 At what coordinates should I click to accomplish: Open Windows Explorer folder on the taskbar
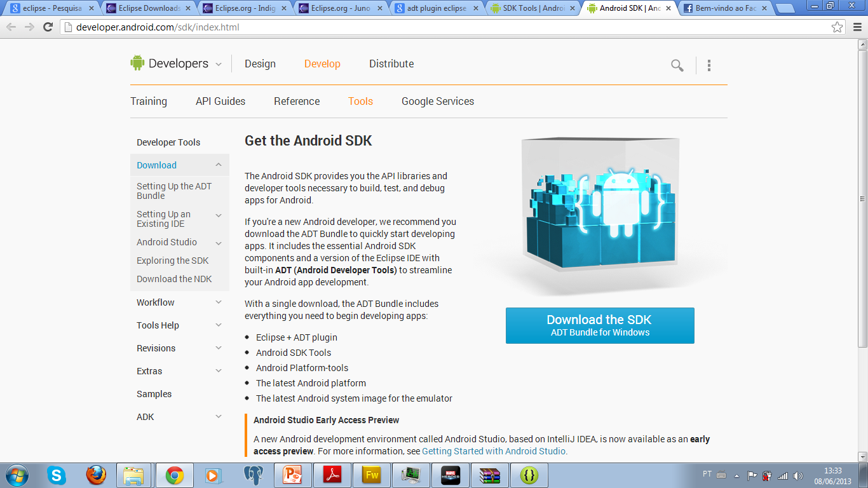pyautogui.click(x=133, y=475)
